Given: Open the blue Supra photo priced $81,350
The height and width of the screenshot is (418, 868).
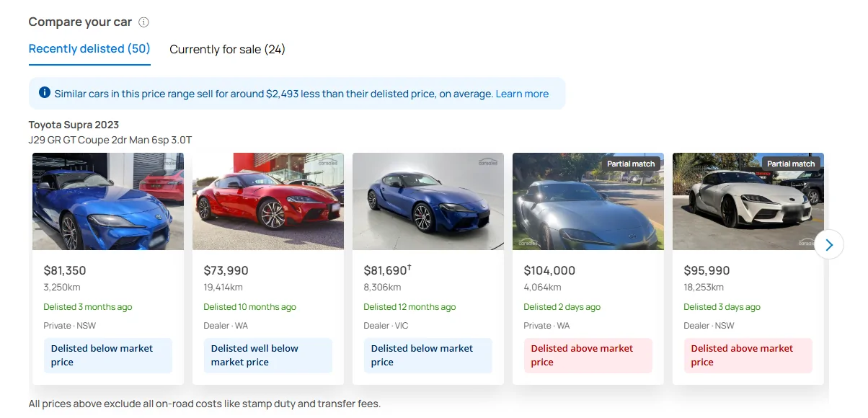Looking at the screenshot, I should click(108, 202).
